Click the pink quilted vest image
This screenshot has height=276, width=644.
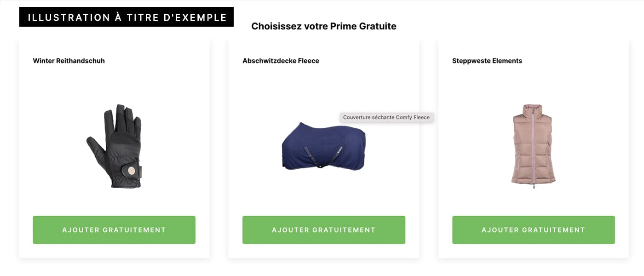point(533,145)
